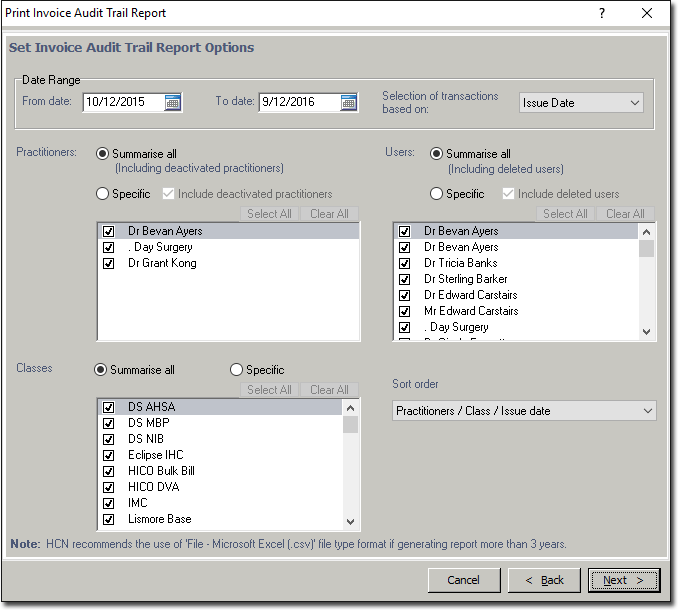Image resolution: width=678 pixels, height=610 pixels.
Task: Click the Next button
Action: tap(624, 580)
